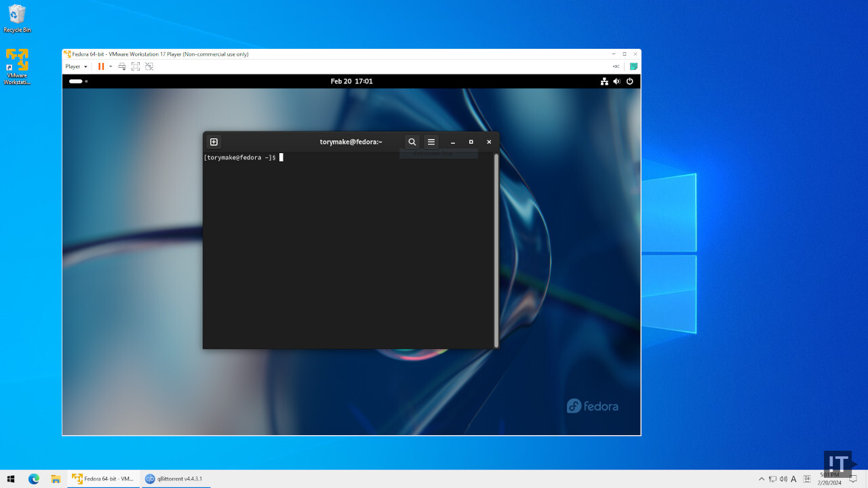Send Ctrl+Alt+Del to the virtual machine

tap(122, 66)
